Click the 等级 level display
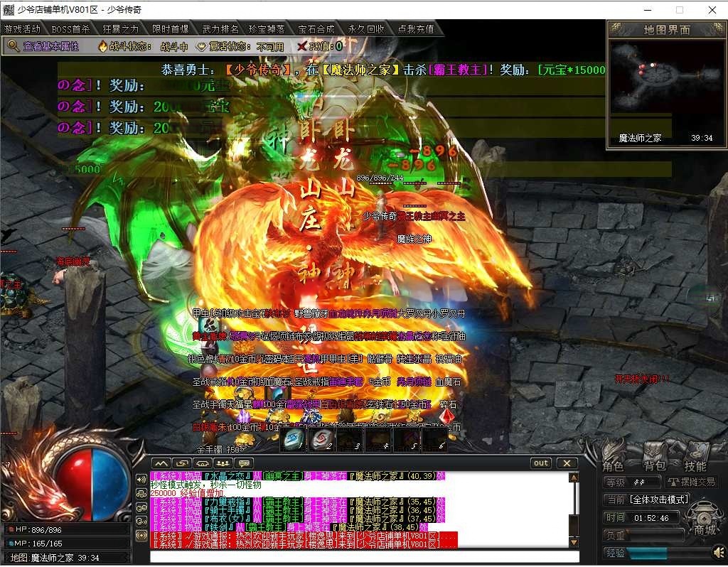 [x=632, y=482]
